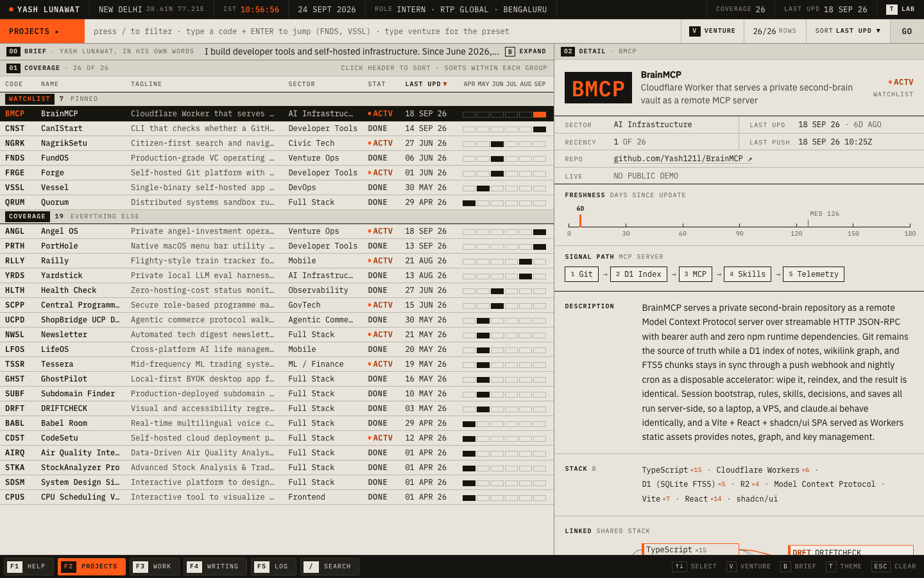
Task: Click DRFT DRIFTCHECK linked graph node
Action: coord(850,550)
